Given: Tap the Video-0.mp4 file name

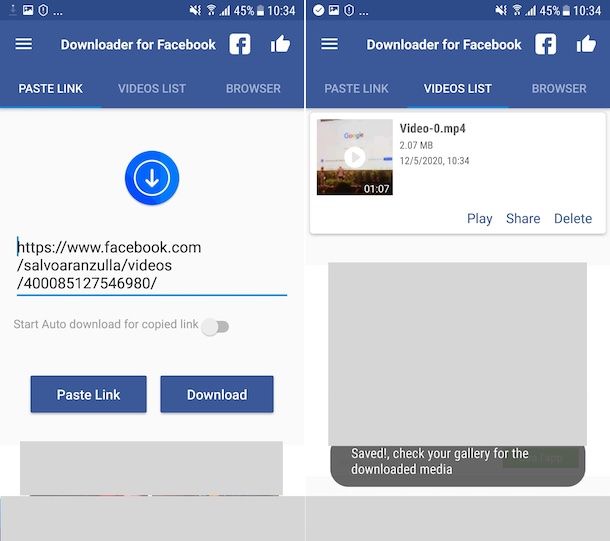Looking at the screenshot, I should coord(432,128).
